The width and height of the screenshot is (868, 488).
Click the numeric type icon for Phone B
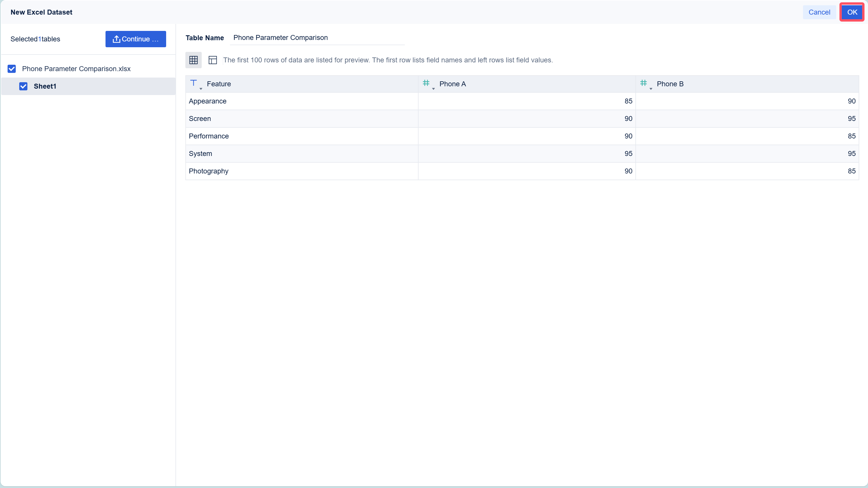point(643,83)
